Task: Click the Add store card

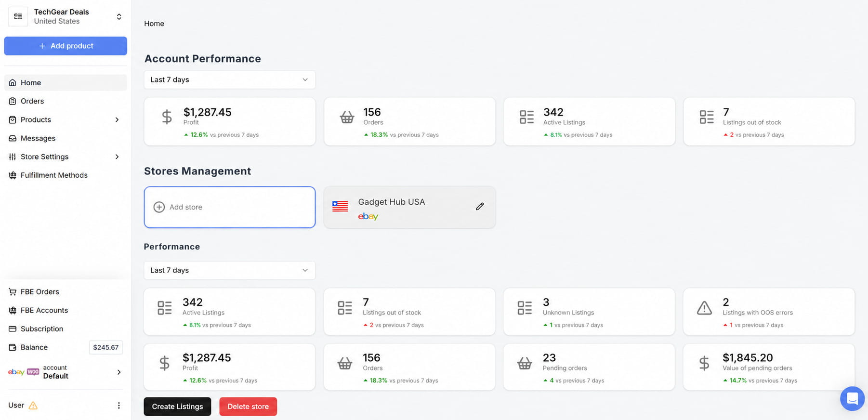Action: pos(230,207)
